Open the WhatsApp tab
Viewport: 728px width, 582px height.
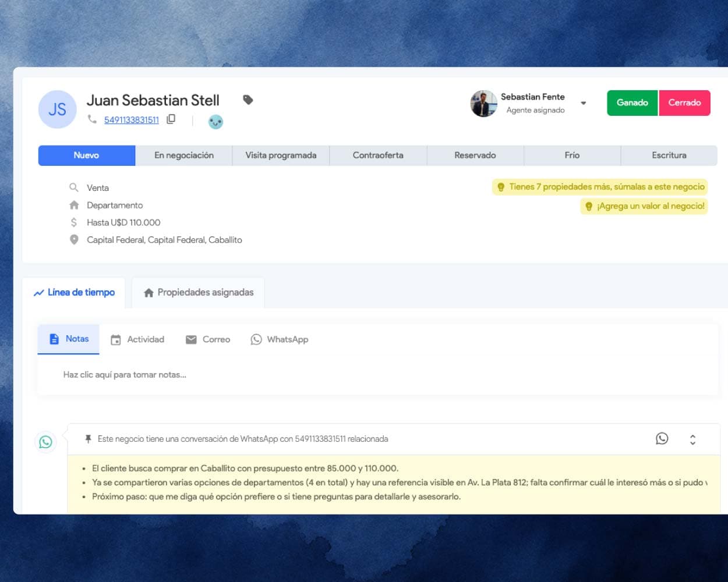280,339
